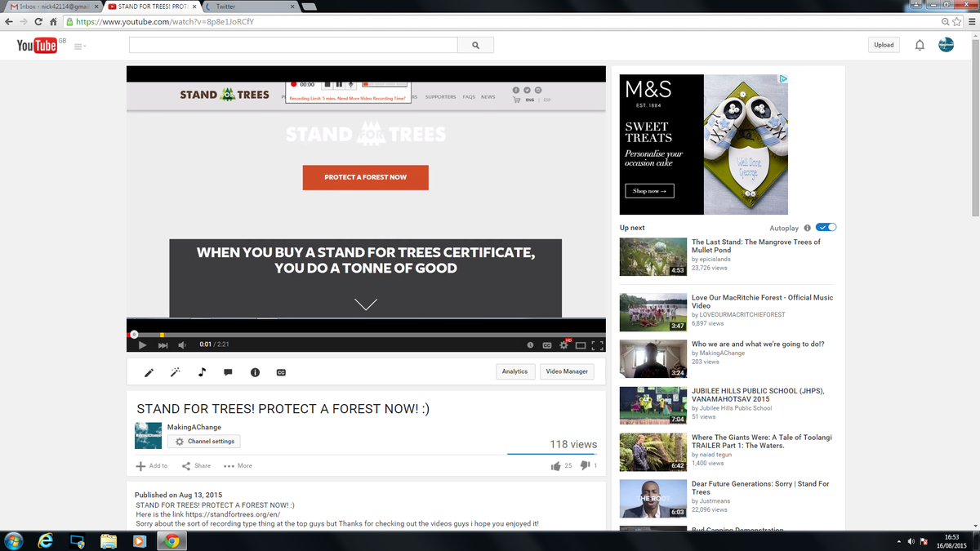Seek on the video progress bar
This screenshot has width=980, height=551.
tap(366, 335)
